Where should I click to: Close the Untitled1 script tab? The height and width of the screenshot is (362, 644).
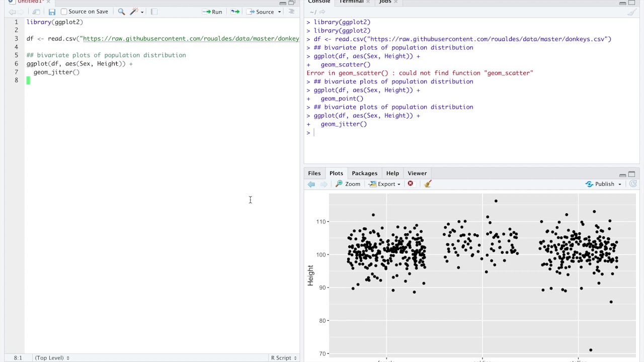point(48,2)
